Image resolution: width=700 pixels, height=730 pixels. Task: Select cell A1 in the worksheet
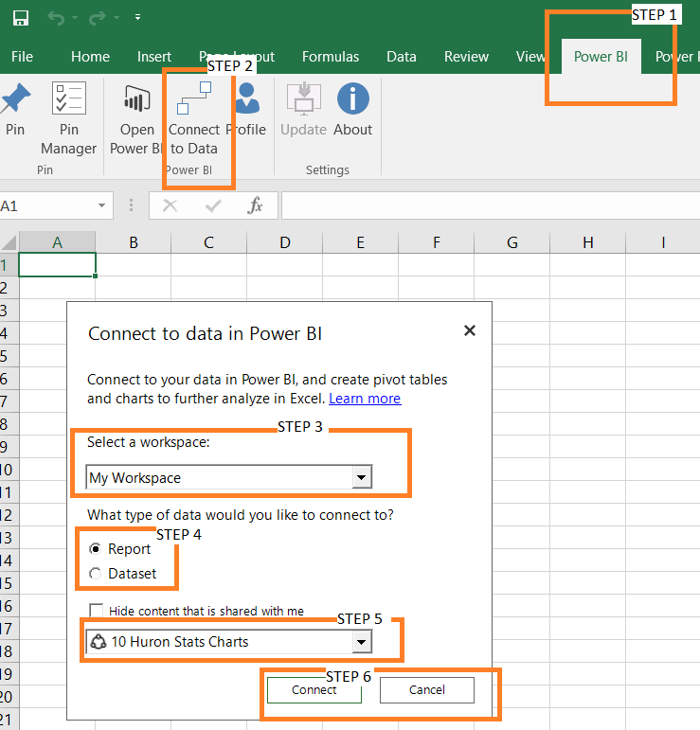click(57, 265)
